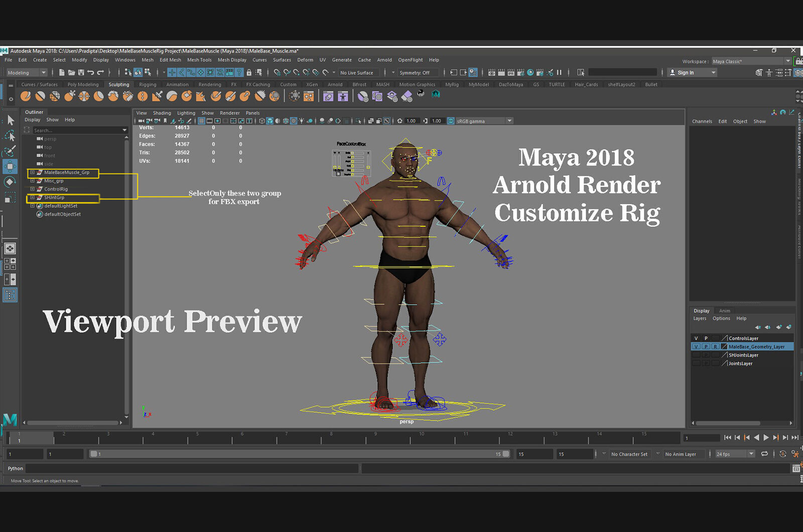Toggle visibility box of SHJointsLayer
The width and height of the screenshot is (803, 532).
click(696, 355)
